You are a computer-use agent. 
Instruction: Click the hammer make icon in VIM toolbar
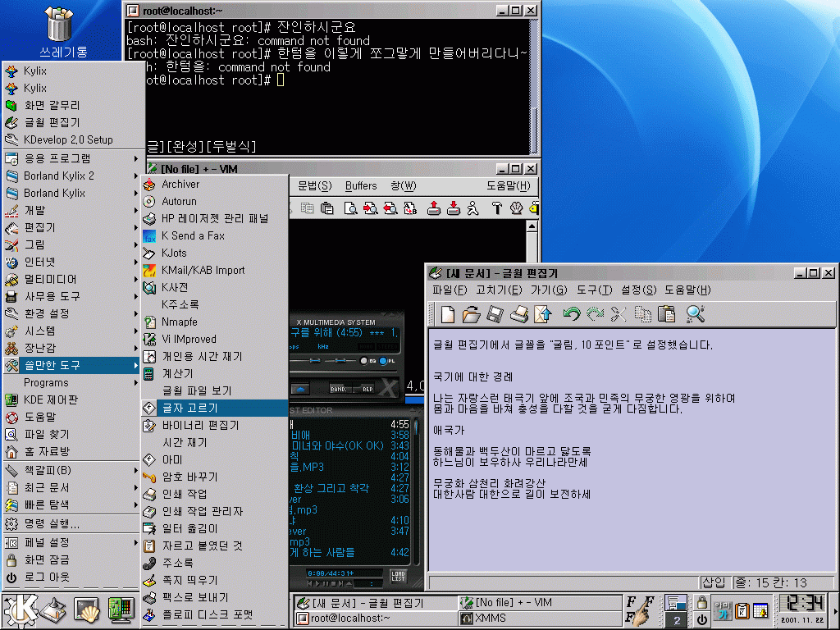coord(496,208)
